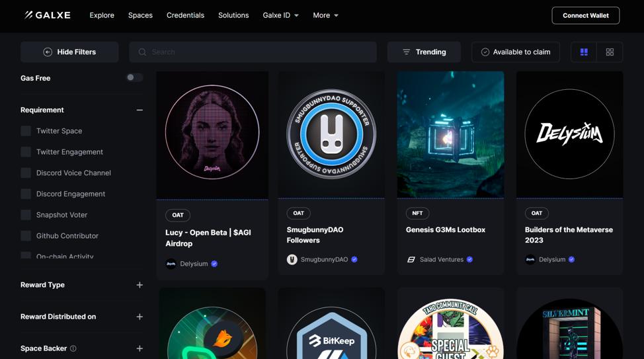
Task: Toggle the Gas Free switch
Action: [x=134, y=78]
